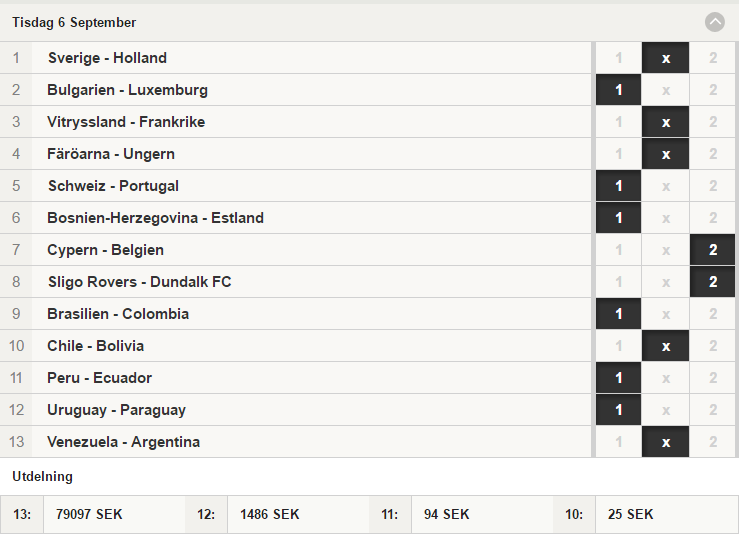Choose 2 for Peru - Ecuador
739x535 pixels.
coord(713,378)
